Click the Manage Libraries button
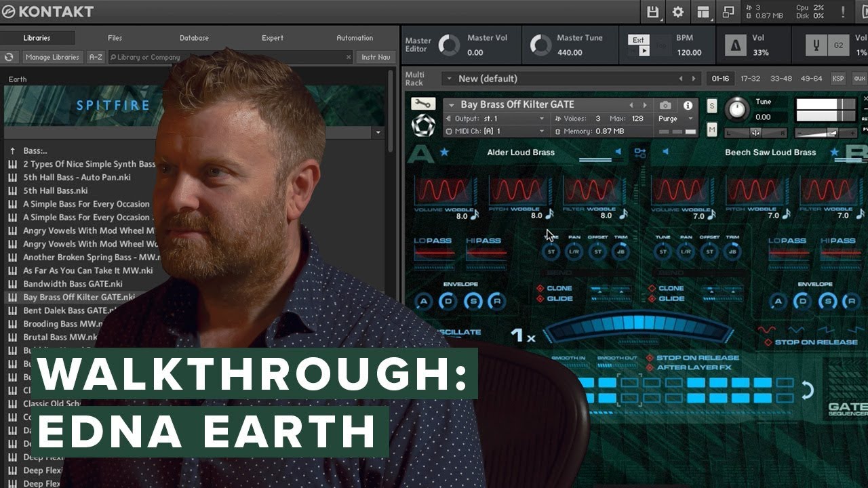 pos(53,58)
